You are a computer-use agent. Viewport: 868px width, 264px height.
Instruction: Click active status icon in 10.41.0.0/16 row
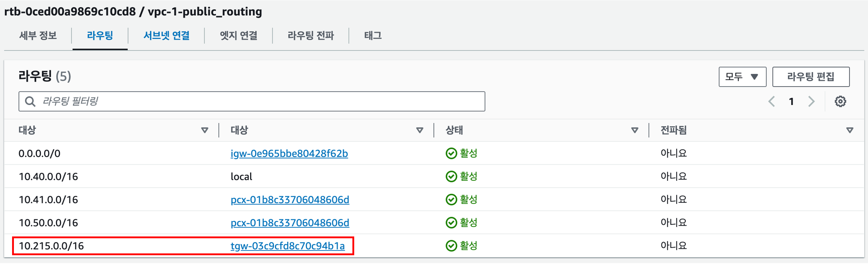(451, 200)
